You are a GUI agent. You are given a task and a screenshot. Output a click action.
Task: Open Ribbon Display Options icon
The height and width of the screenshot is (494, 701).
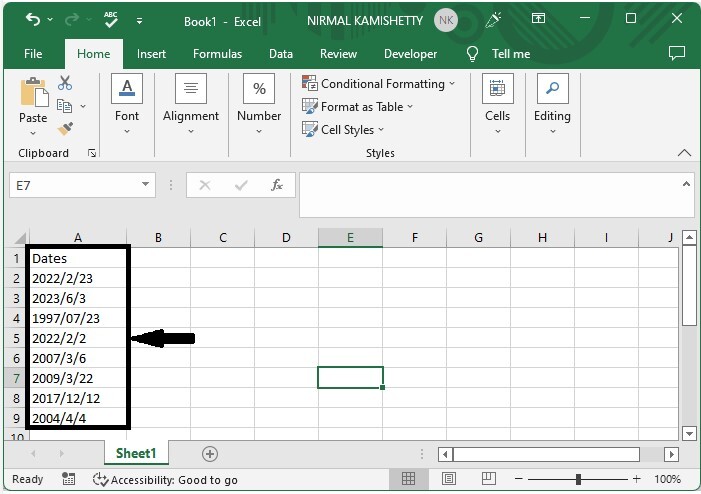[x=538, y=18]
